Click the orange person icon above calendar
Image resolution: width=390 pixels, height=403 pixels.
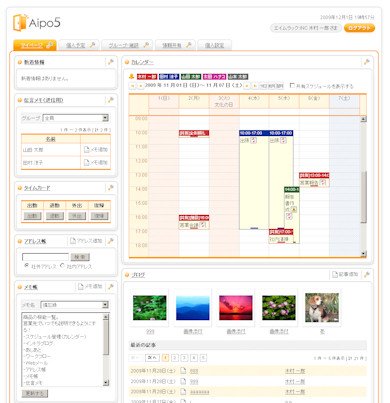[x=131, y=77]
